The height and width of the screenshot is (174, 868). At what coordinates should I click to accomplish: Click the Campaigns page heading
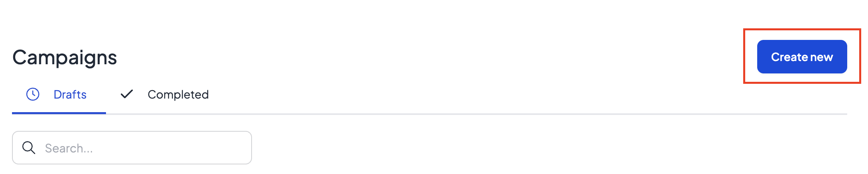coord(65,58)
